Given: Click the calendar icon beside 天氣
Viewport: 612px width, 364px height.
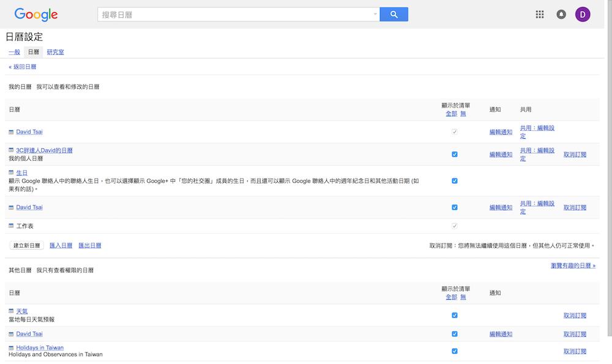Looking at the screenshot, I should click(x=10, y=311).
